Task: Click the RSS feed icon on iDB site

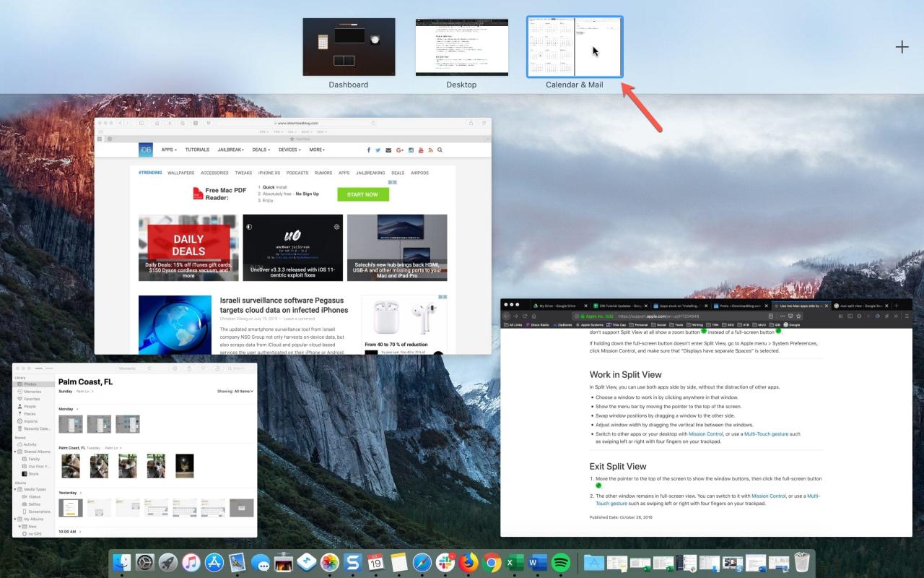Action: coord(430,150)
